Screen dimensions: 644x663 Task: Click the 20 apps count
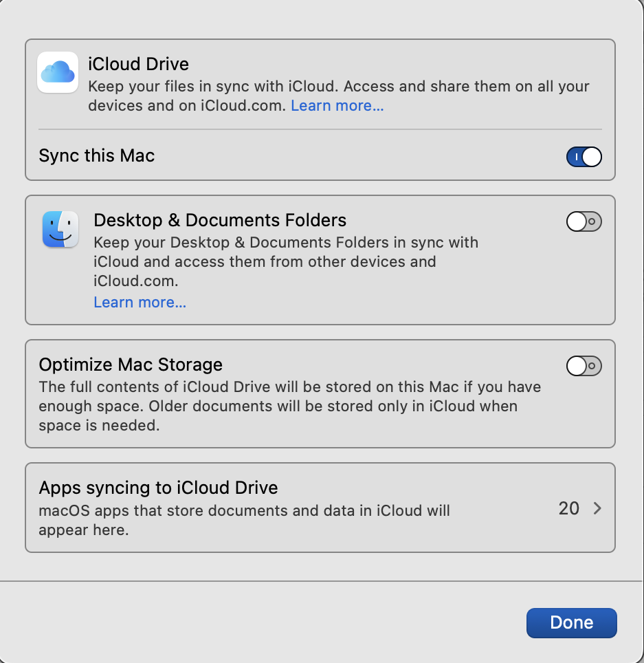tap(569, 508)
